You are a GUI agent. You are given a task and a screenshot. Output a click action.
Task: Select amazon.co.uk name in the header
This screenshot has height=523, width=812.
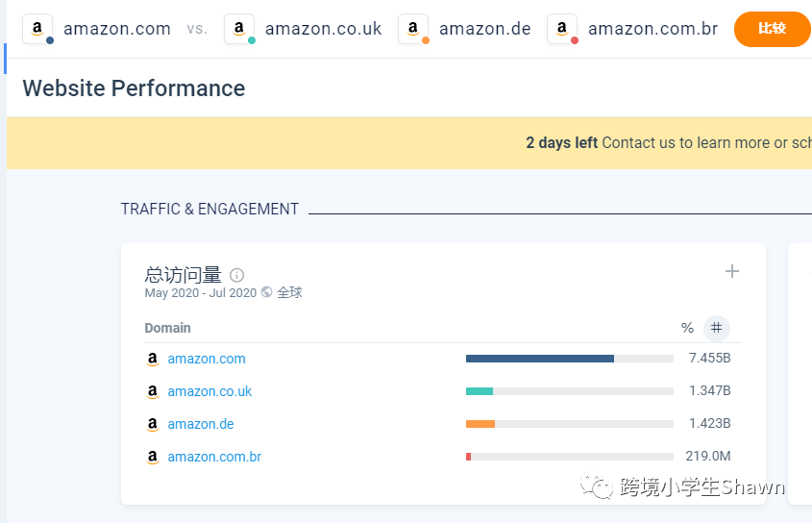tap(323, 29)
